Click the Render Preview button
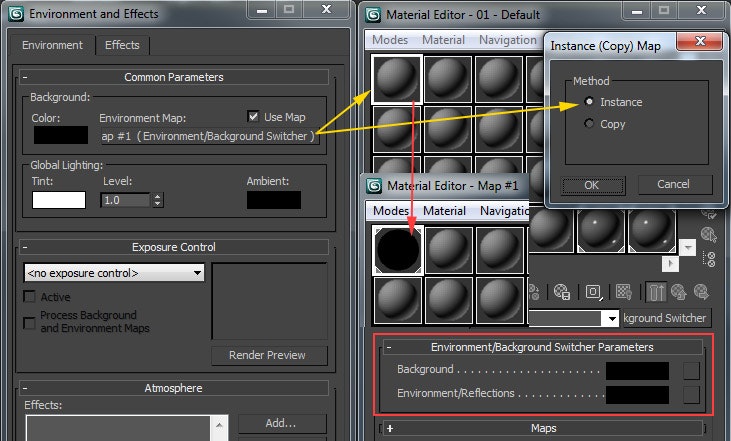This screenshot has height=441, width=731. click(x=268, y=355)
